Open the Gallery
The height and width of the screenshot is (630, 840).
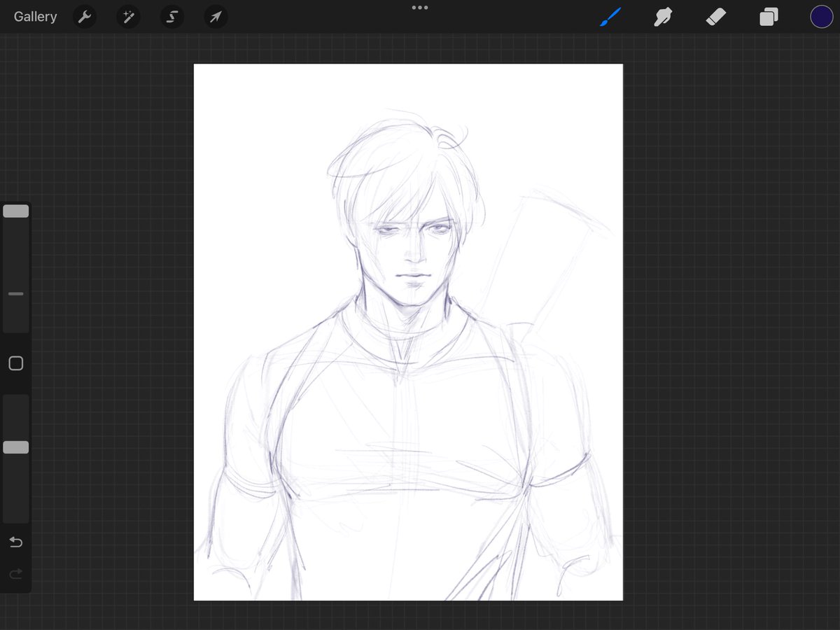point(35,17)
